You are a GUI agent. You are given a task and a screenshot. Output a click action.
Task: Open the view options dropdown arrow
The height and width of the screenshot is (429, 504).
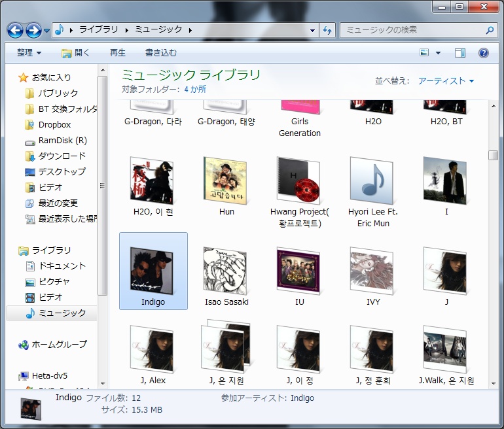point(438,53)
